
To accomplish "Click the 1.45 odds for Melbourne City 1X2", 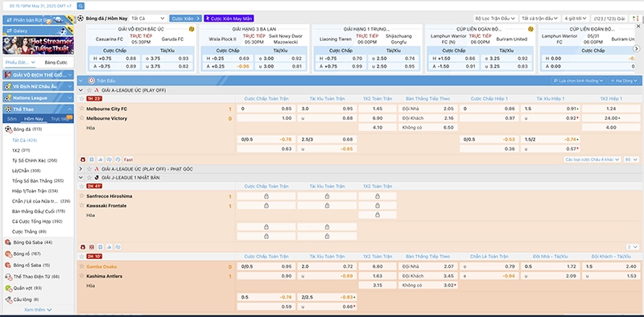I will (378, 109).
